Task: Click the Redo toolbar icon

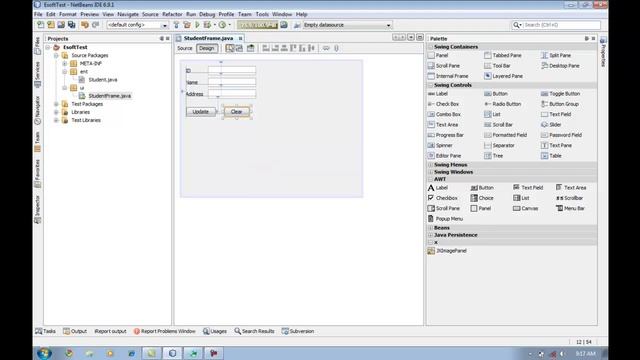Action: point(95,25)
